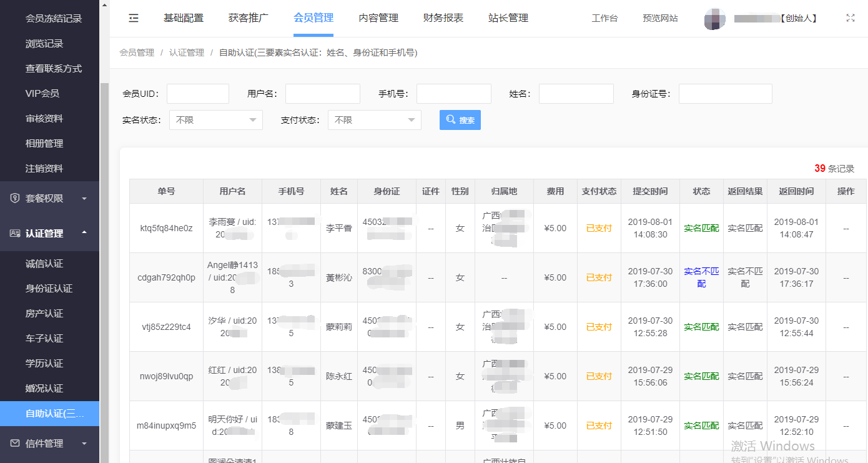Viewport: 868px width, 463px height.
Task: Select the 会员管理 top tab
Action: click(x=313, y=18)
